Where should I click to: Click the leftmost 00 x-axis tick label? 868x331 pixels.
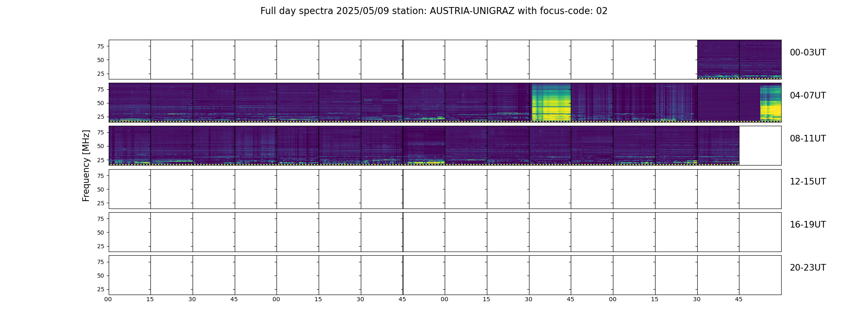(x=108, y=299)
